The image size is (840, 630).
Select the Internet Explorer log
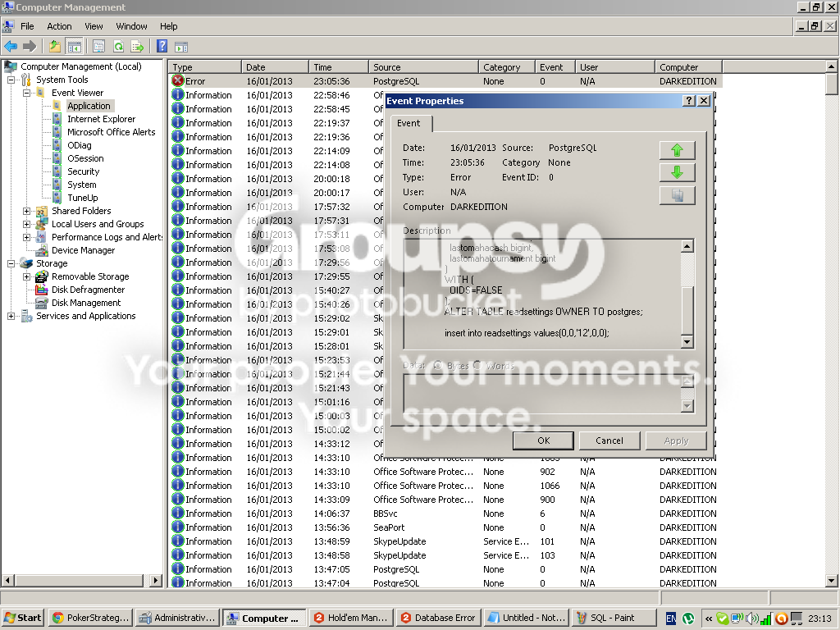point(101,119)
